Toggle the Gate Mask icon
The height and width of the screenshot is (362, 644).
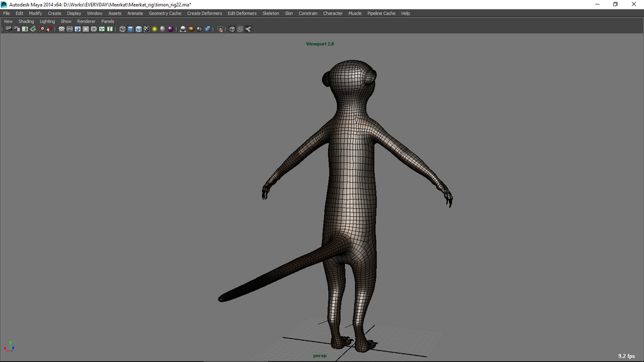pyautogui.click(x=85, y=29)
